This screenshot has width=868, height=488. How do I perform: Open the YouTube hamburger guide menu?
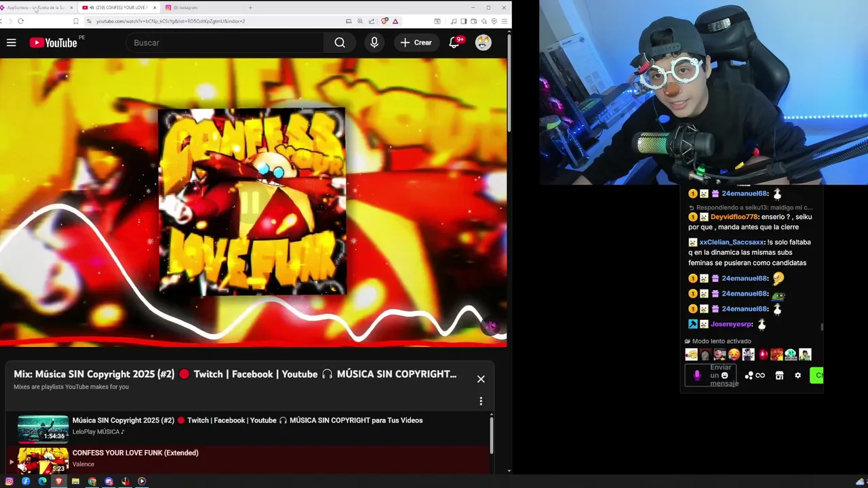tap(12, 43)
